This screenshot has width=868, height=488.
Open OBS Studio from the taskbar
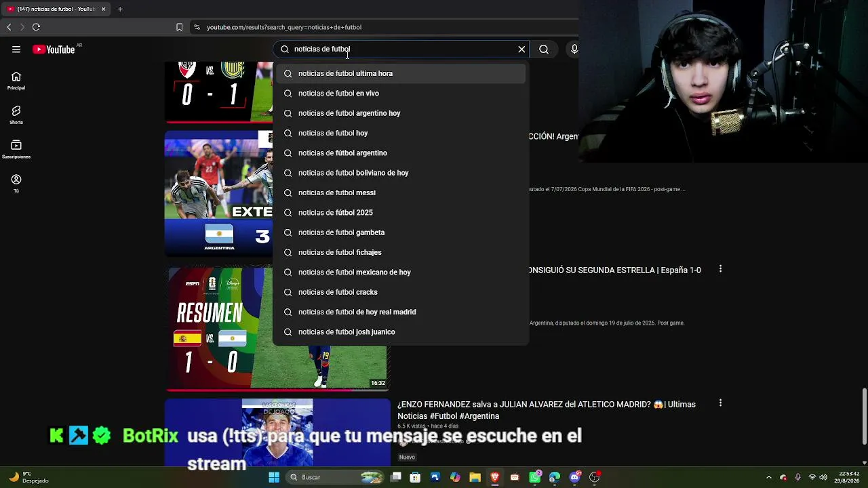595,477
